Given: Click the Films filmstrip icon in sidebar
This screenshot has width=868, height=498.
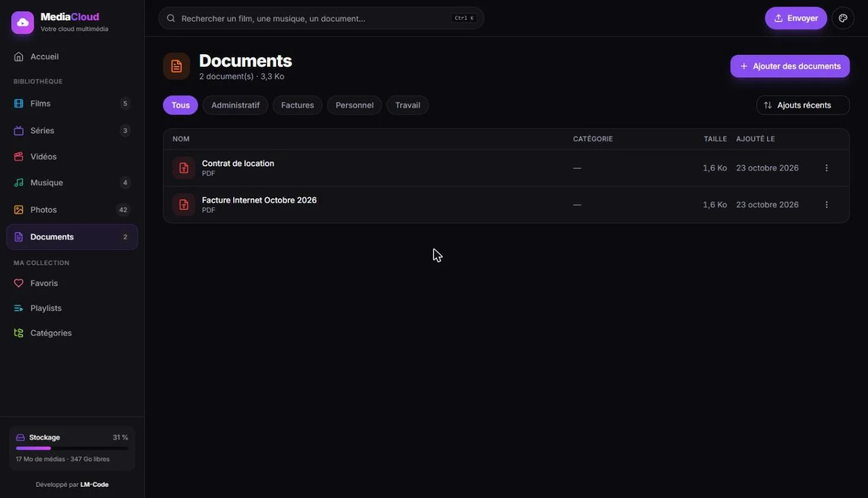Looking at the screenshot, I should [18, 104].
